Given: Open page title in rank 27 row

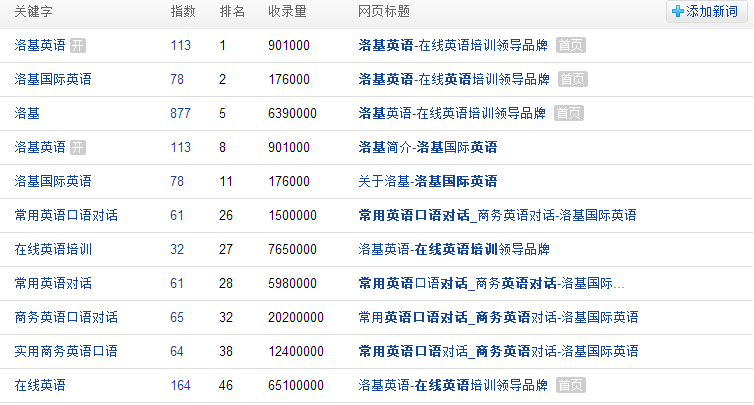Looking at the screenshot, I should 454,249.
